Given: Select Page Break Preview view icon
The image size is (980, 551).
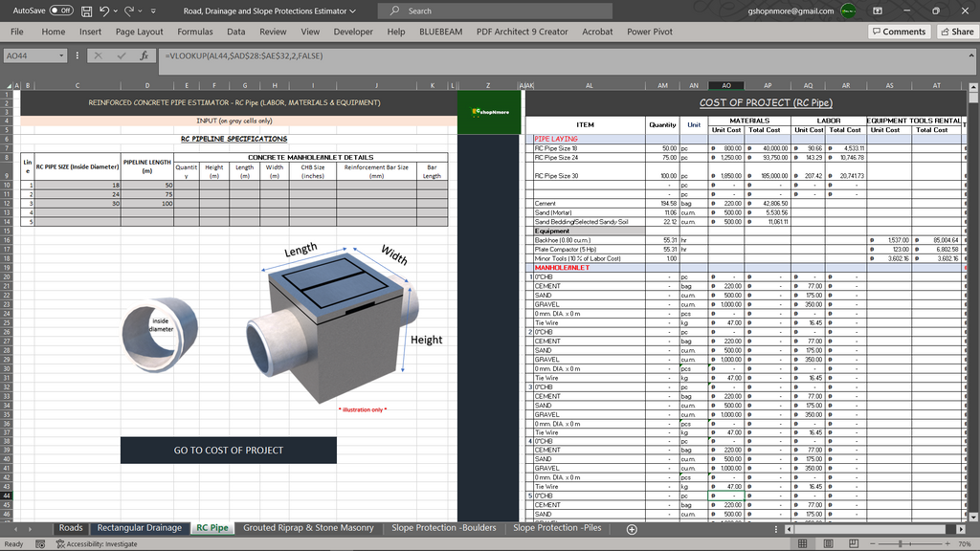Looking at the screenshot, I should 853,543.
